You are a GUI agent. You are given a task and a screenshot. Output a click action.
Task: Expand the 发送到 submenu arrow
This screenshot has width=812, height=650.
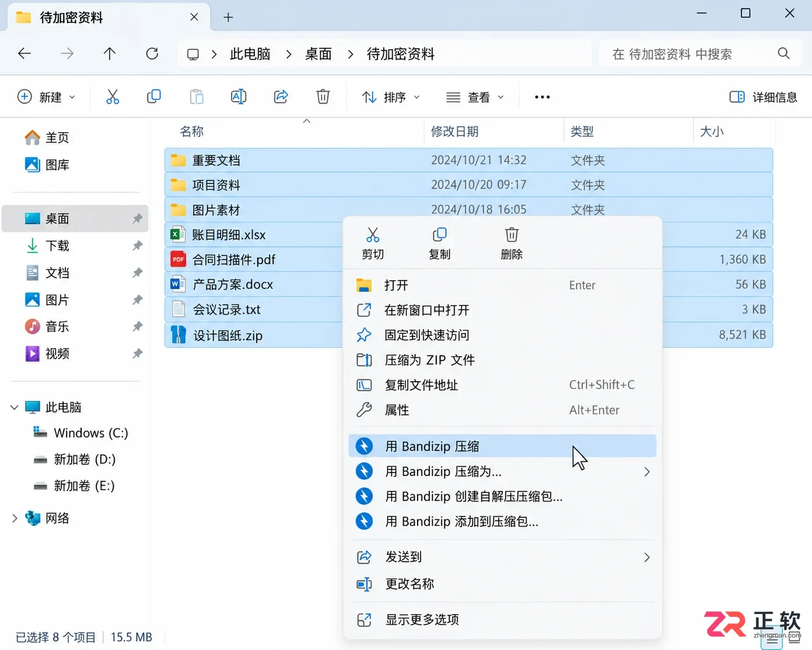pyautogui.click(x=647, y=557)
